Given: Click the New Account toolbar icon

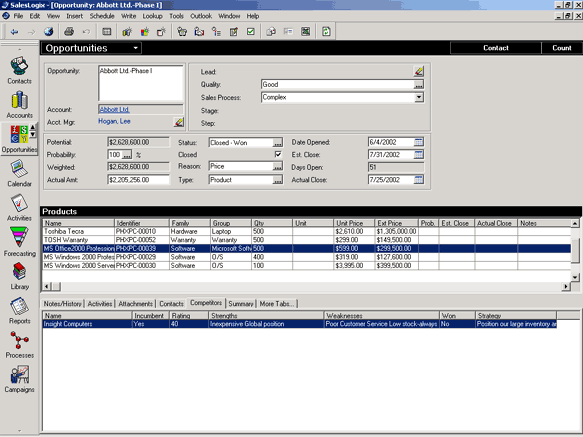Looking at the screenshot, I should click(x=127, y=32).
